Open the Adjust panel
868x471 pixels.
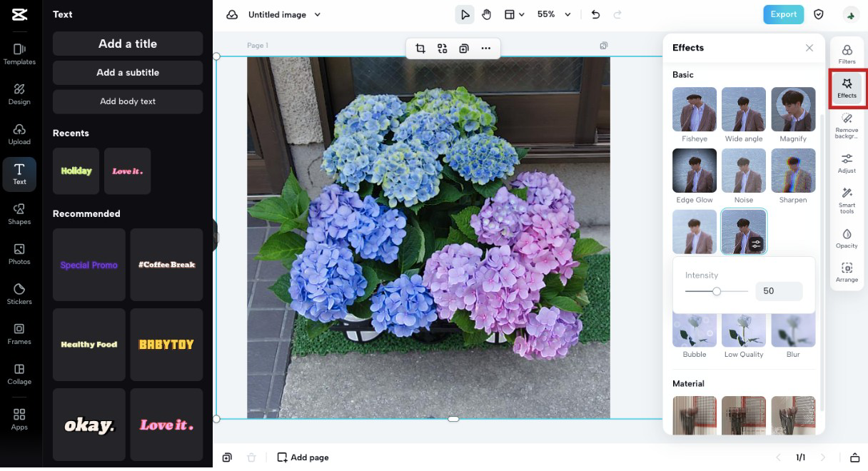click(847, 163)
